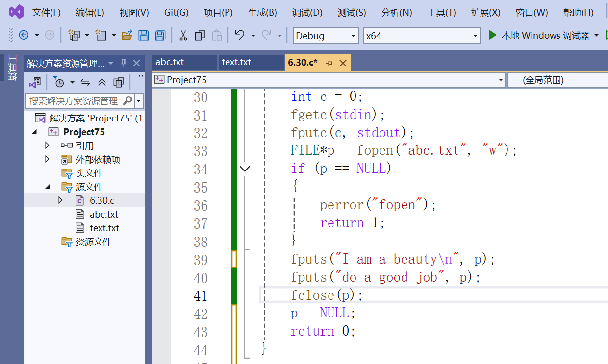Expand the 6.30.c tree node
Image resolution: width=608 pixels, height=364 pixels.
60,200
